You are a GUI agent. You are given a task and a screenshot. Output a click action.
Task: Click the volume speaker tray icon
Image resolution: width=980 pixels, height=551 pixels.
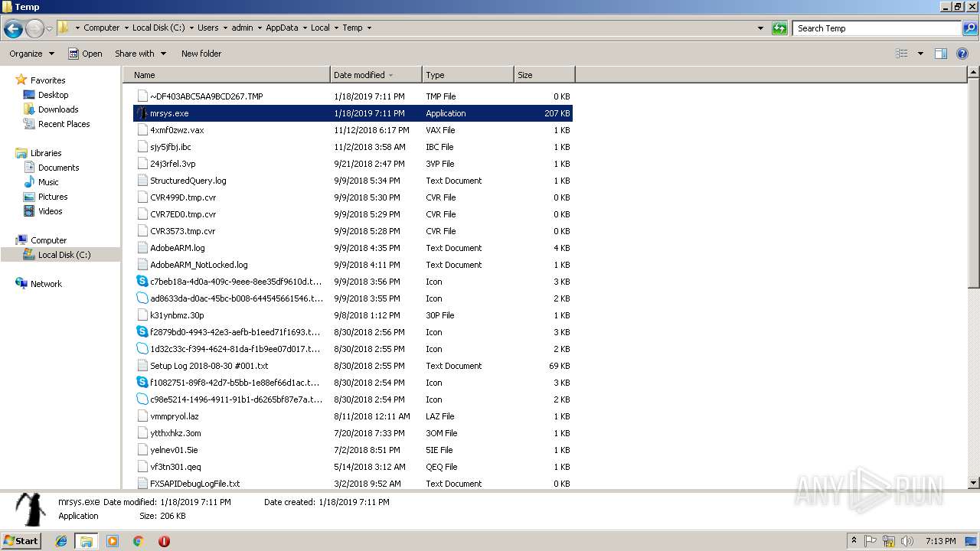[x=907, y=541]
